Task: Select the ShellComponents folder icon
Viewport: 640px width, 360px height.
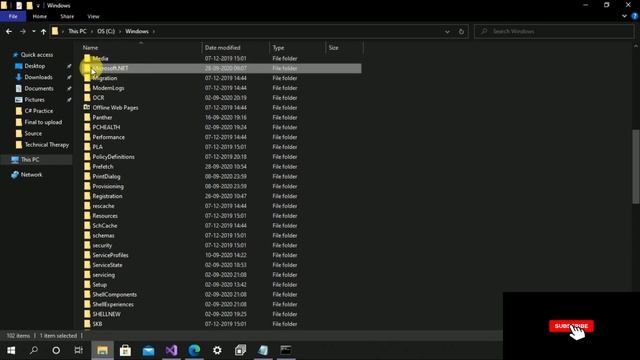Action: [87, 294]
